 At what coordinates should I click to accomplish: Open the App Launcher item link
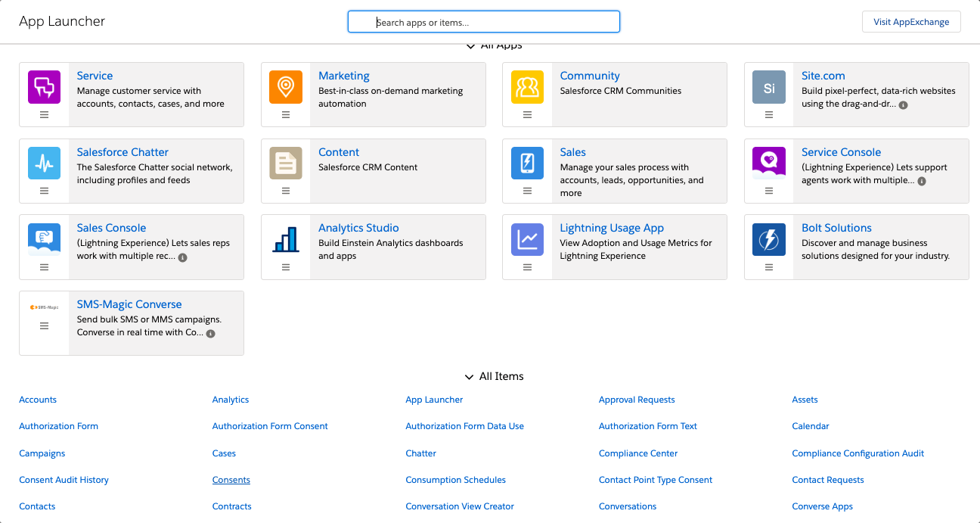coord(434,400)
